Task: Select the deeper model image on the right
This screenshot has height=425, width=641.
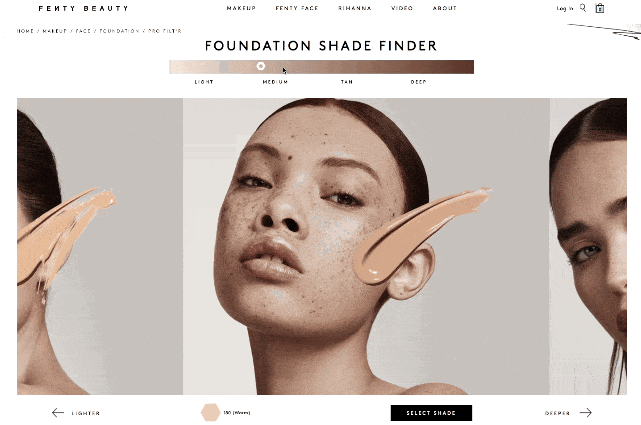Action: (x=588, y=246)
